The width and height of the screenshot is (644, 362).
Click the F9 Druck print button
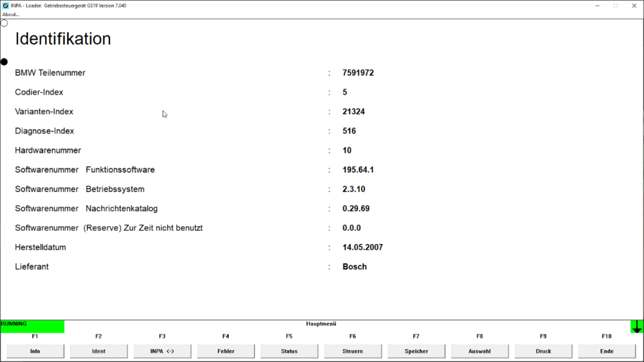point(544,351)
